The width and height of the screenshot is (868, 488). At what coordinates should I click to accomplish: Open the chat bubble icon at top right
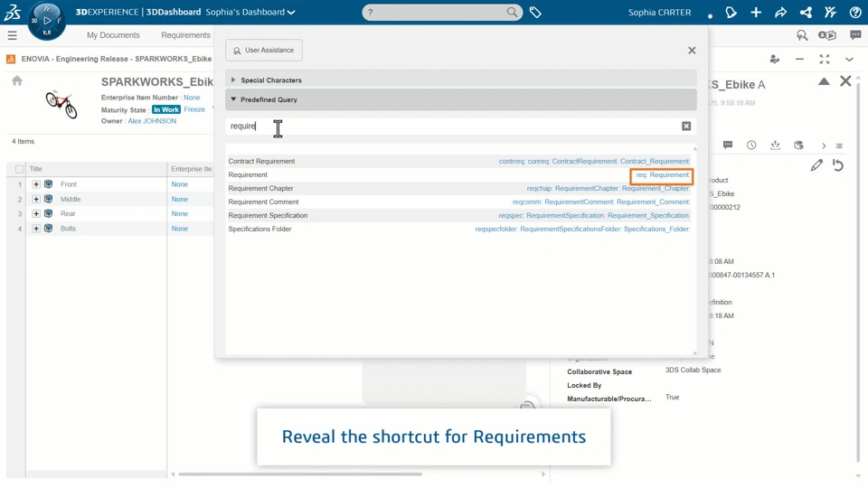coord(855,35)
